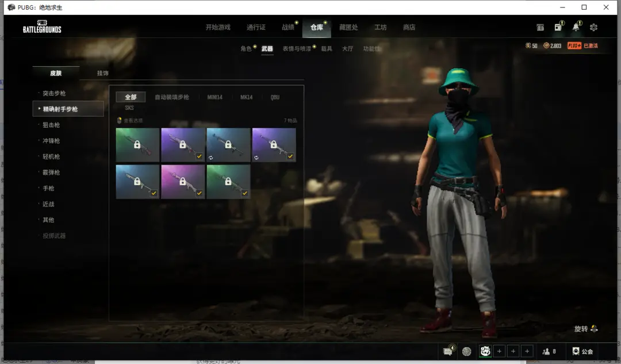Image resolution: width=621 pixels, height=364 pixels.
Task: Filter skins by 自动装填步枪
Action: (x=172, y=97)
